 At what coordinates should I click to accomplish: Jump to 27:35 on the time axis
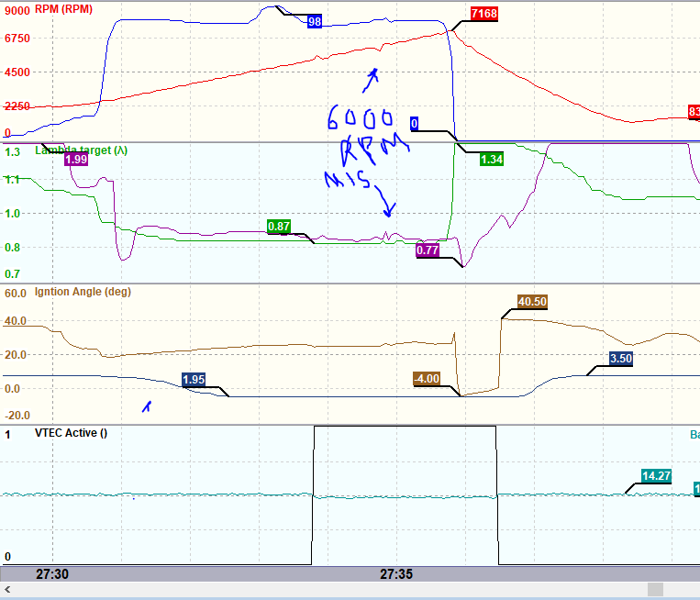coord(397,573)
